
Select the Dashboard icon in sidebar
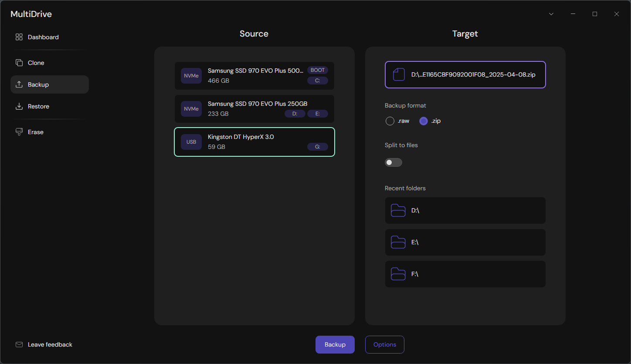[19, 37]
